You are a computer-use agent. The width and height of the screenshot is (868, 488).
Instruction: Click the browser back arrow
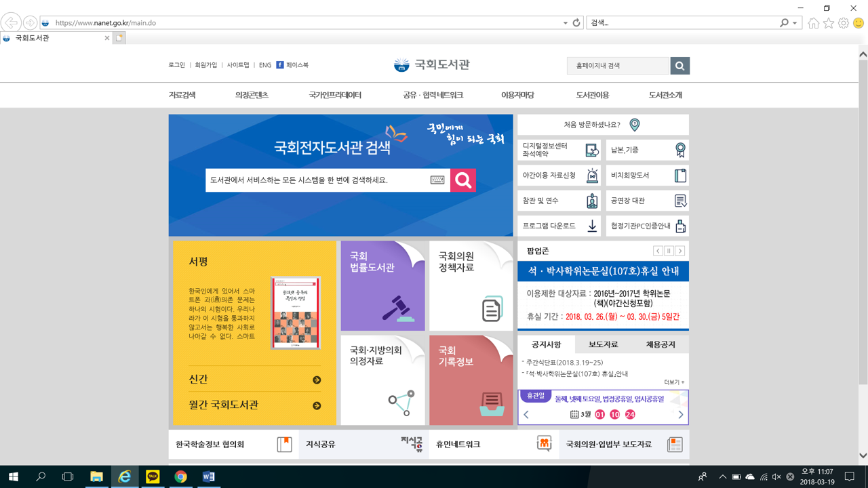click(x=11, y=22)
